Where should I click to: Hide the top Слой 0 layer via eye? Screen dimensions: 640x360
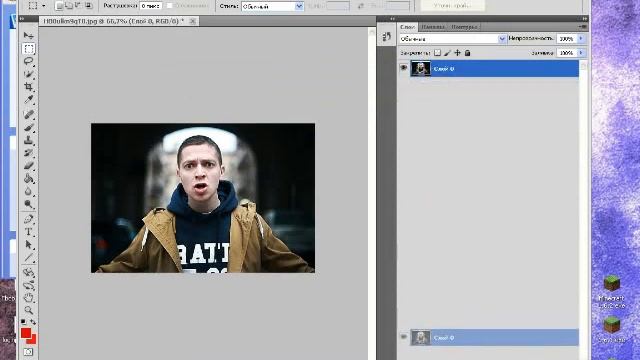(404, 68)
